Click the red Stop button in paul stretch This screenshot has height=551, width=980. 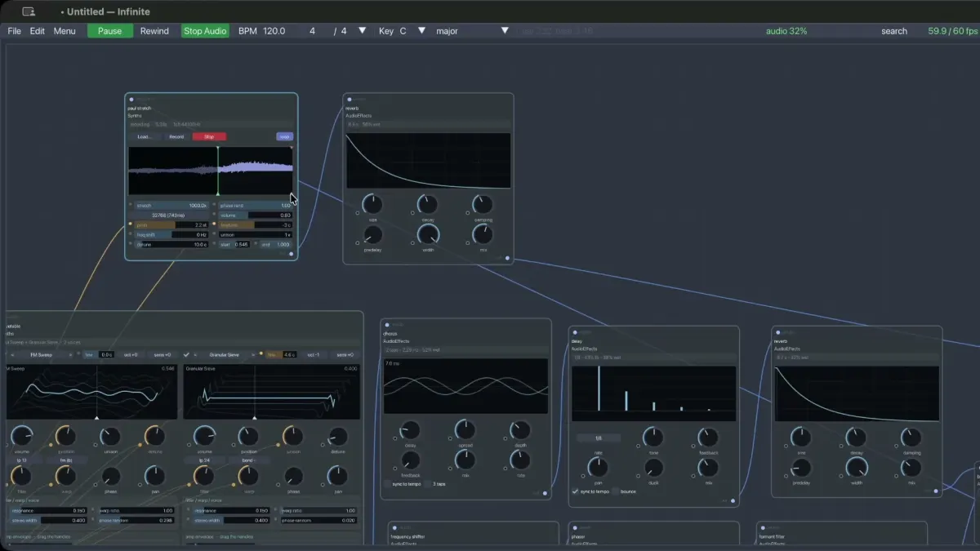tap(209, 136)
